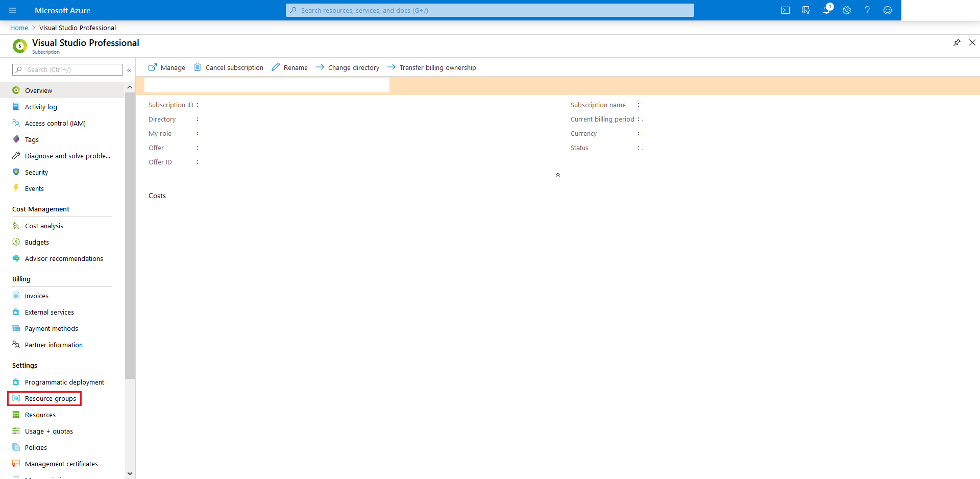Open the Directory and subscription filter icon
The image size is (980, 479).
[x=806, y=10]
